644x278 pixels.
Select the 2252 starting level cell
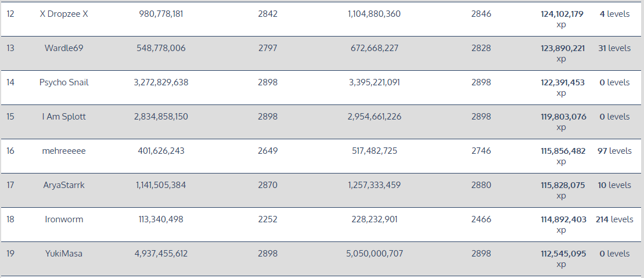(268, 219)
